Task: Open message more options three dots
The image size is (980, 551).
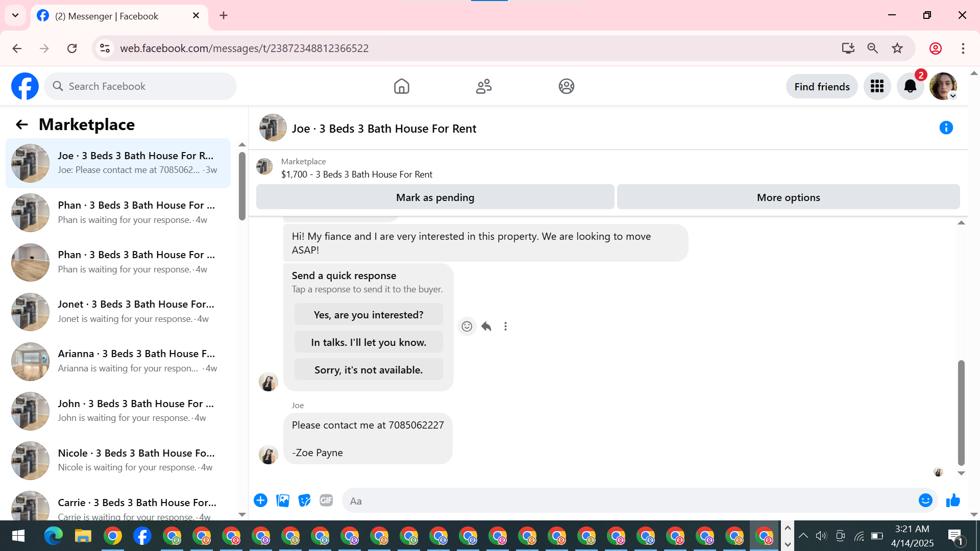Action: (x=505, y=327)
